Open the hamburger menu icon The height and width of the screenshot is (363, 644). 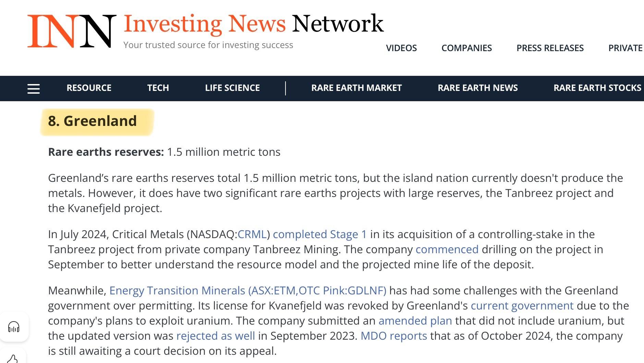point(34,89)
